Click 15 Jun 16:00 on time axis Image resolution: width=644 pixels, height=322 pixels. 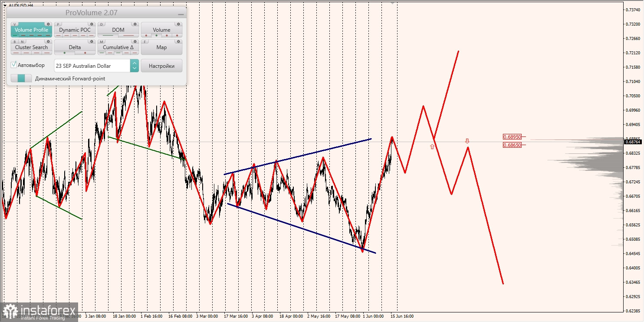402,316
